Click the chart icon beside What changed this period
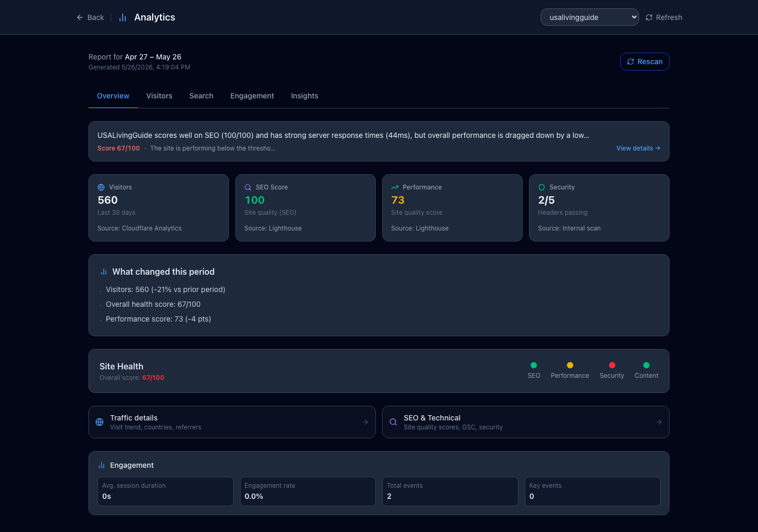This screenshot has height=532, width=758. point(104,272)
